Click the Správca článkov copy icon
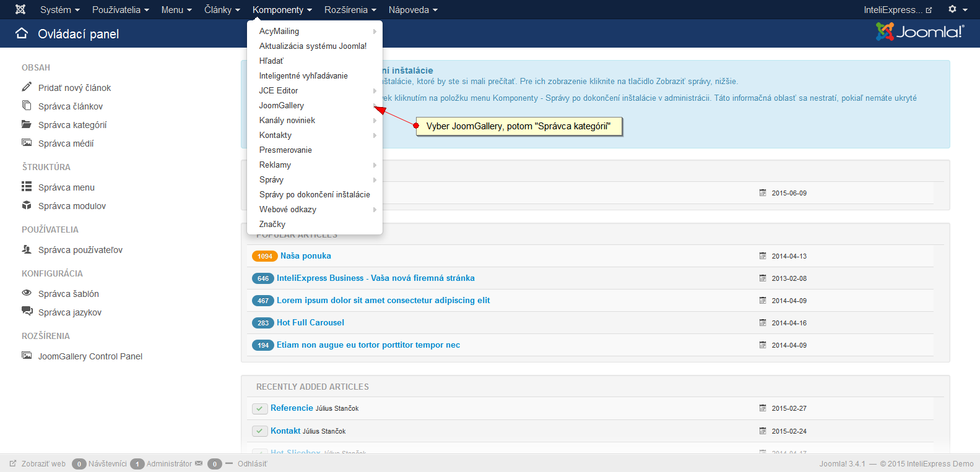The image size is (980, 472). point(27,106)
